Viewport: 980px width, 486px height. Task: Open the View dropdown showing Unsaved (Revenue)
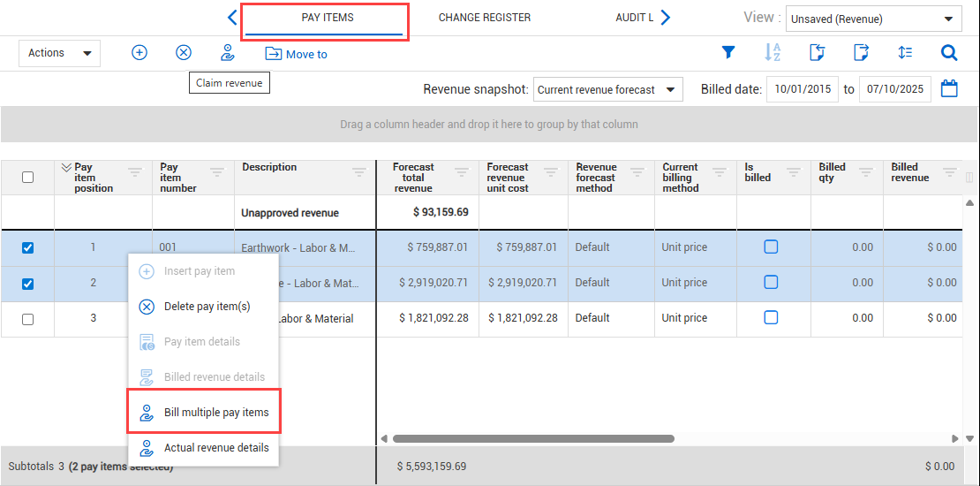coord(873,19)
